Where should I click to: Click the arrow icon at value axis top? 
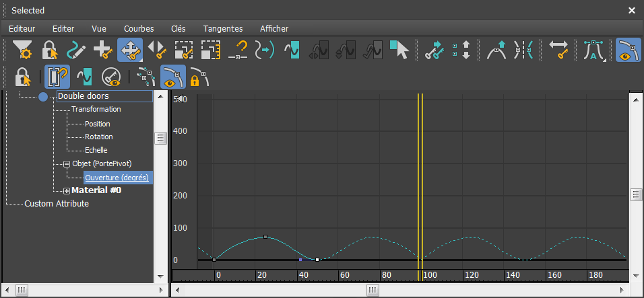coord(179,99)
